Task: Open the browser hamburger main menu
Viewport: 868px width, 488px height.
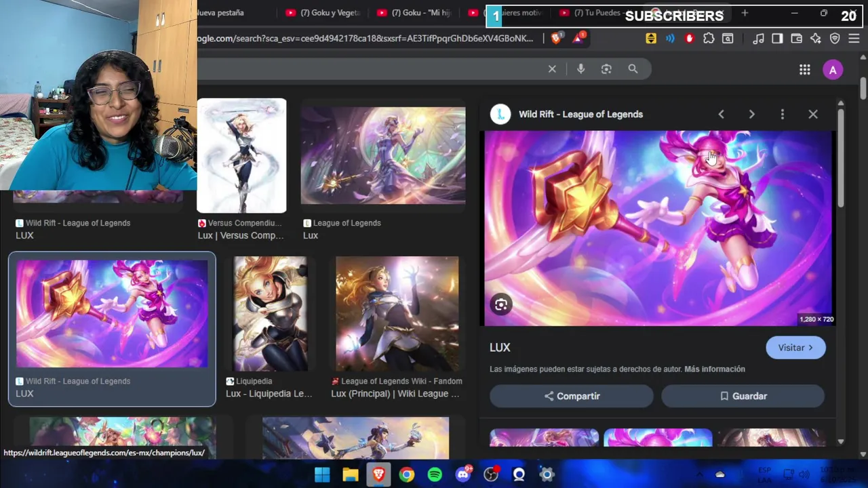Action: point(854,39)
